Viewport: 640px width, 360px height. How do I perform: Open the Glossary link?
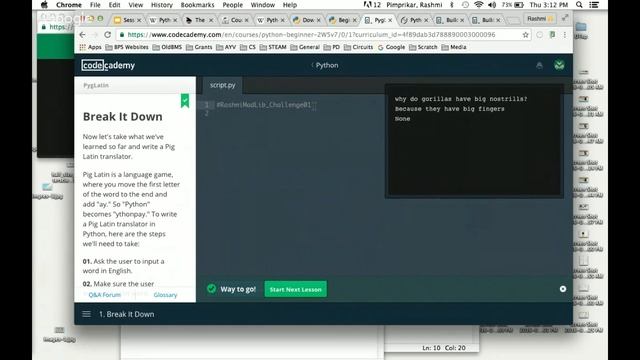(x=165, y=295)
